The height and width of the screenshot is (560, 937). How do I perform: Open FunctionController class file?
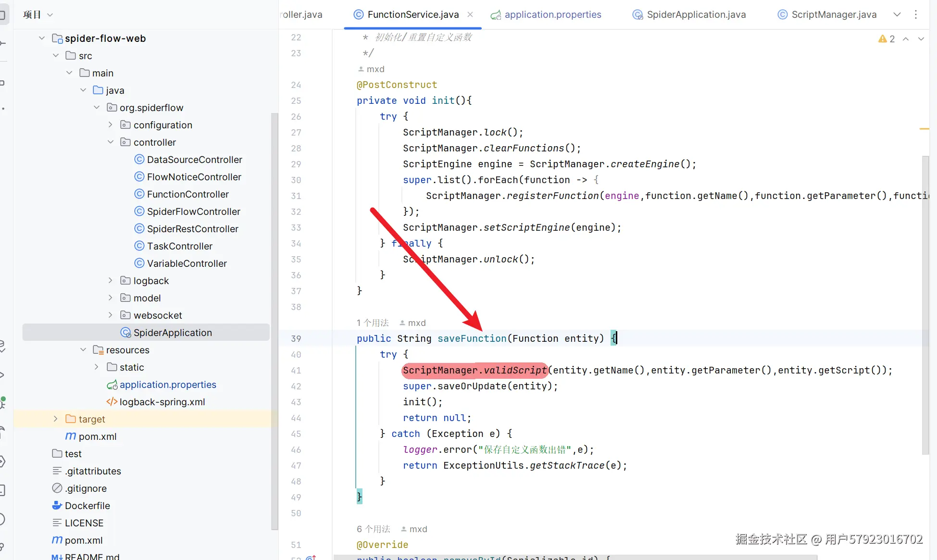pos(187,194)
